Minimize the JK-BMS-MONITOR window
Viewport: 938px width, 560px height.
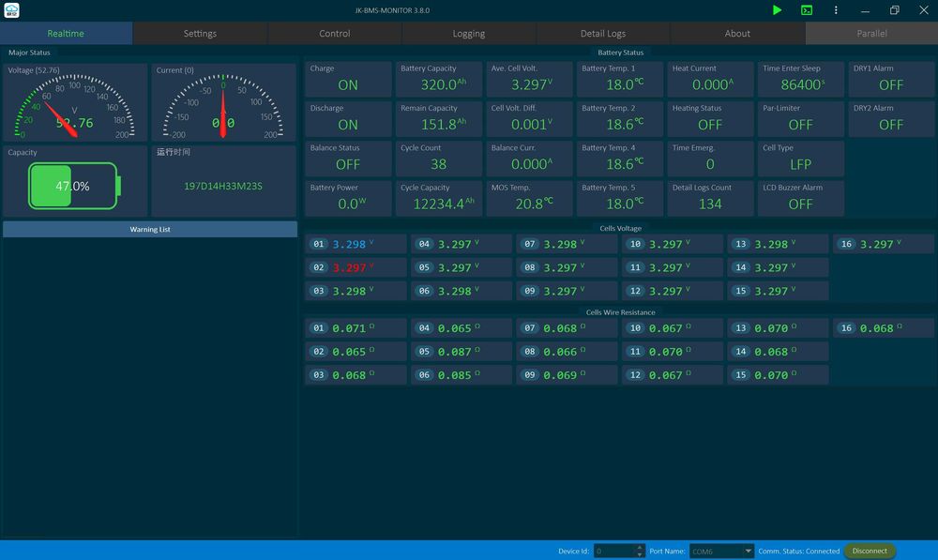[x=865, y=10]
